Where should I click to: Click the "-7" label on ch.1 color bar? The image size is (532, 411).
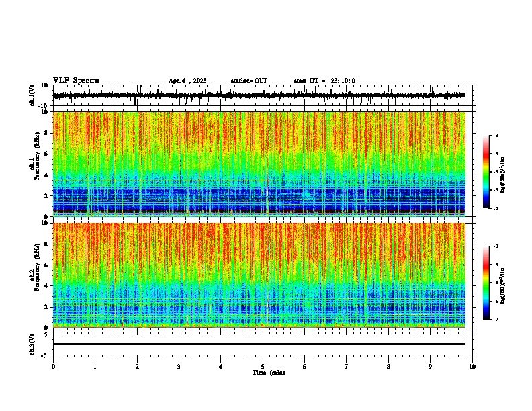click(496, 208)
